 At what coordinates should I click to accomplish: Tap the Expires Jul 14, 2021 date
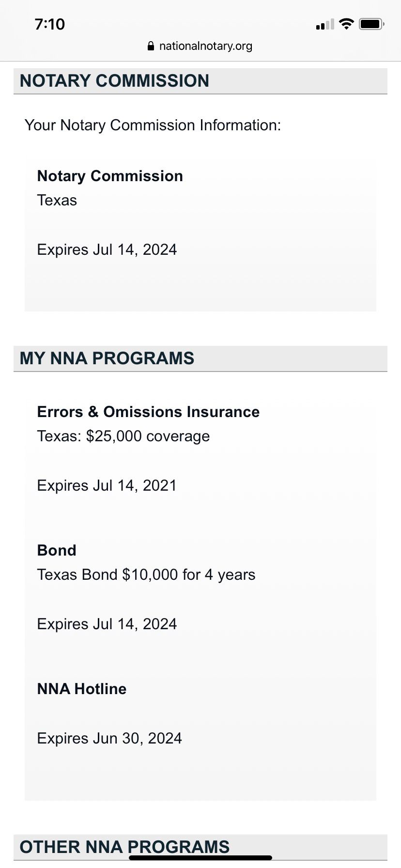pyautogui.click(x=107, y=485)
